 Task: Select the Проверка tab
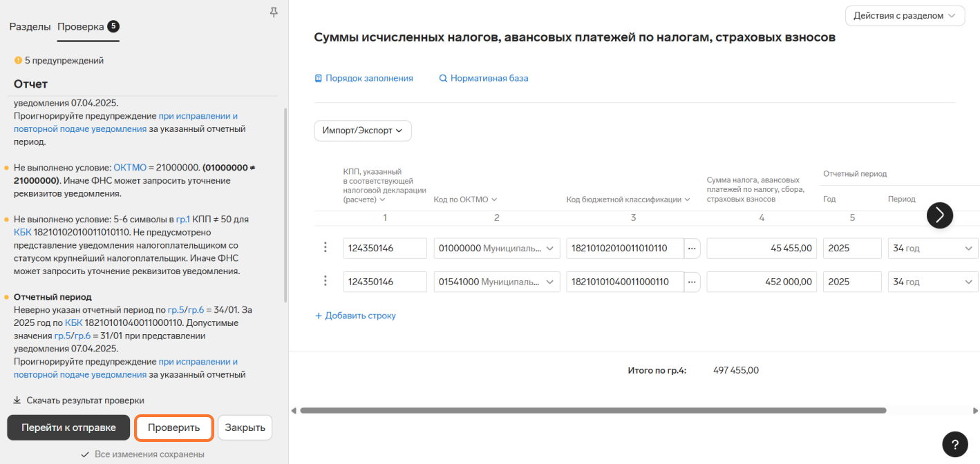(x=81, y=27)
